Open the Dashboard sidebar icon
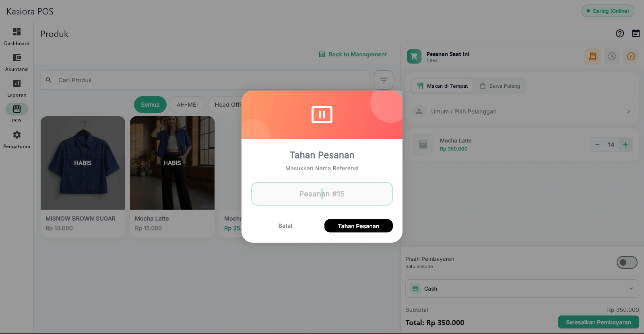The height and width of the screenshot is (334, 644). point(17,32)
